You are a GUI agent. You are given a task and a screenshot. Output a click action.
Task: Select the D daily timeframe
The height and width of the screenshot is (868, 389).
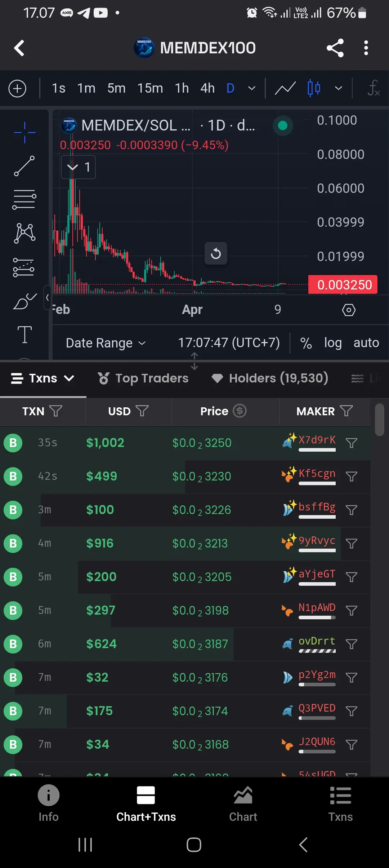231,88
